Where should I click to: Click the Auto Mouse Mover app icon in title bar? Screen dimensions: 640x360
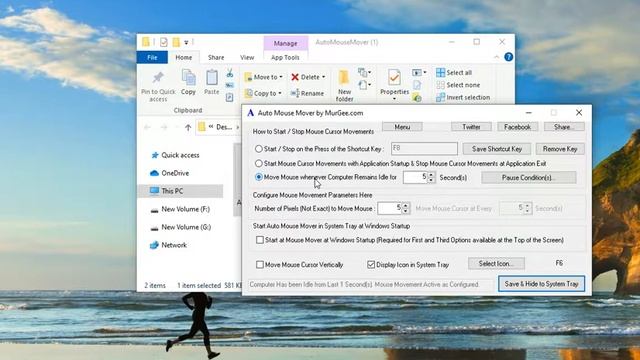[250, 113]
